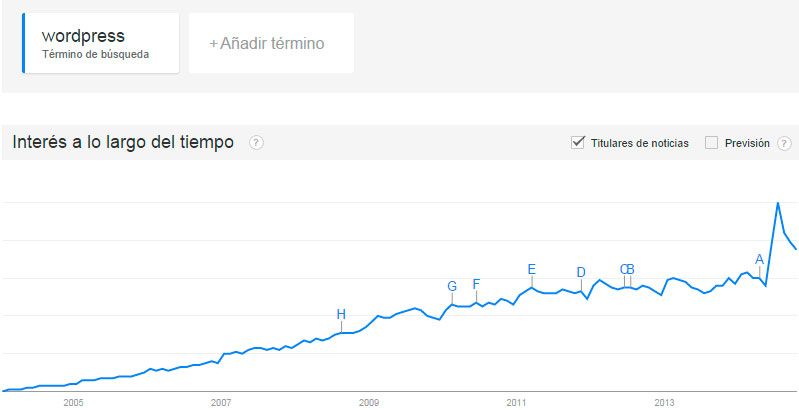
Task: Click the 2005 axis year label
Action: [73, 403]
